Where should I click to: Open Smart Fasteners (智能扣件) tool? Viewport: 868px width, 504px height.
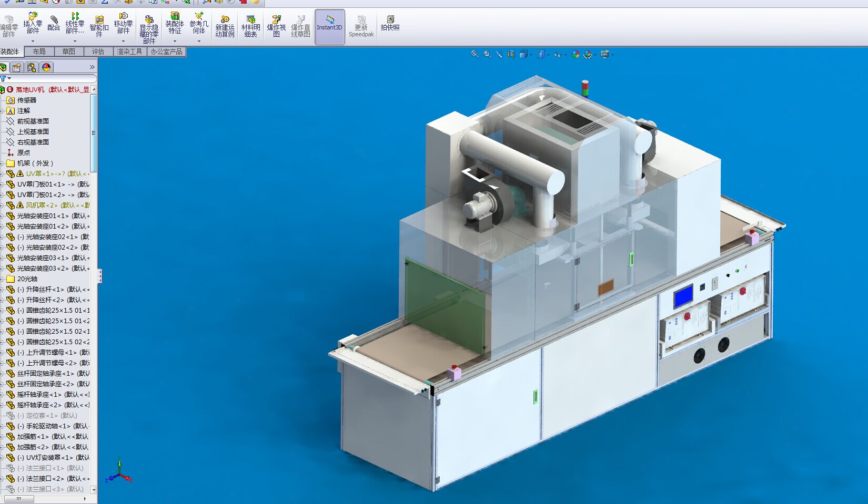point(99,26)
